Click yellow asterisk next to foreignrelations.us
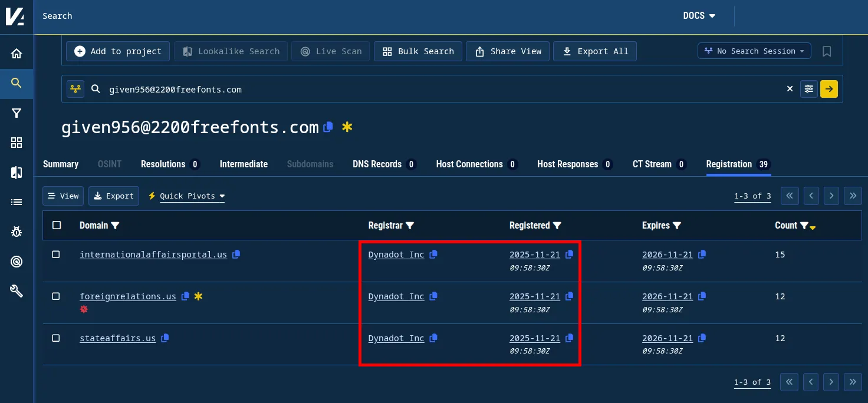The image size is (868, 403). click(198, 296)
